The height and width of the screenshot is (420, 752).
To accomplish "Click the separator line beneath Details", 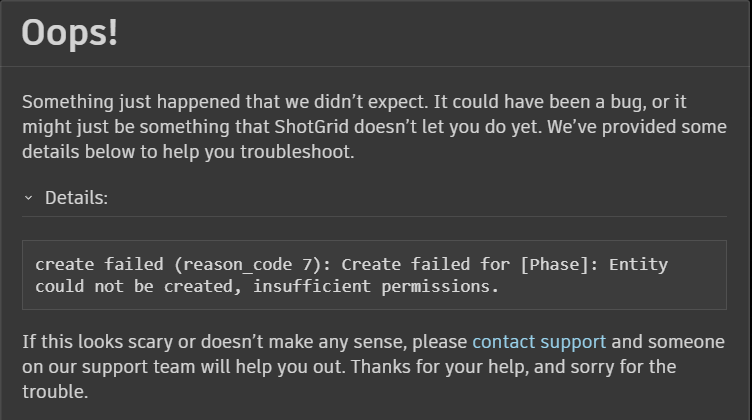I will tap(375, 216).
